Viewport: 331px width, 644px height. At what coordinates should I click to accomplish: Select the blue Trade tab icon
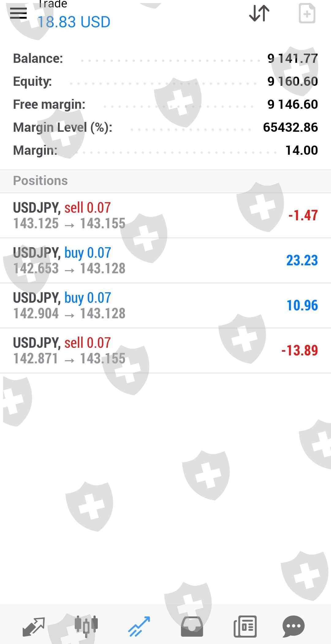pos(139,626)
